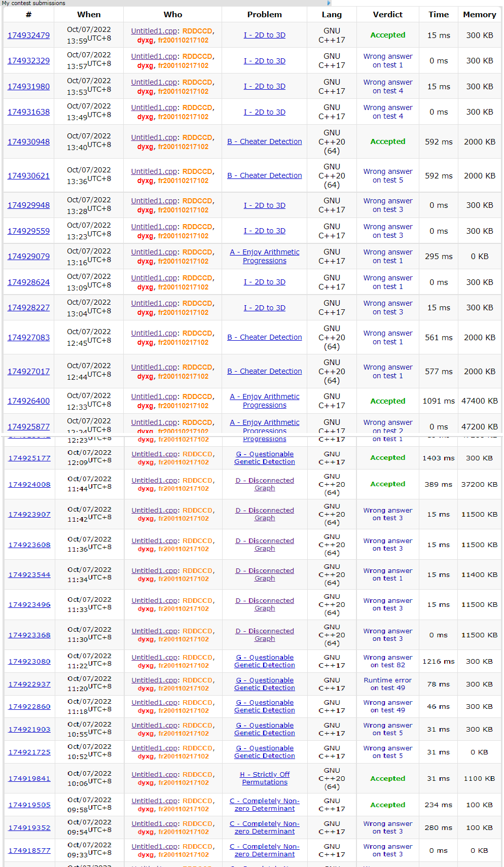
Task: Click user dyxg in submission 174932329 row
Action: (145, 66)
